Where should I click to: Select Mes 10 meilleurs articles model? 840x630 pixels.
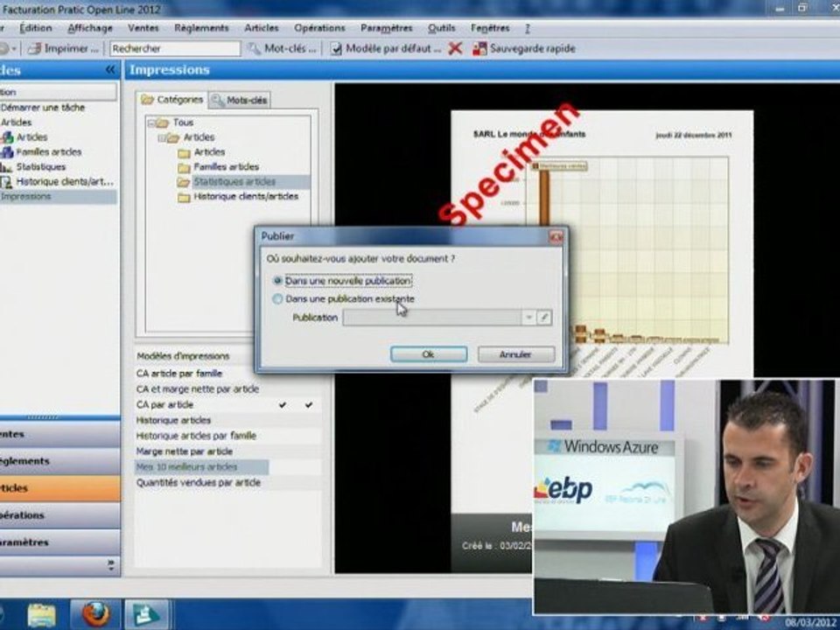201,467
